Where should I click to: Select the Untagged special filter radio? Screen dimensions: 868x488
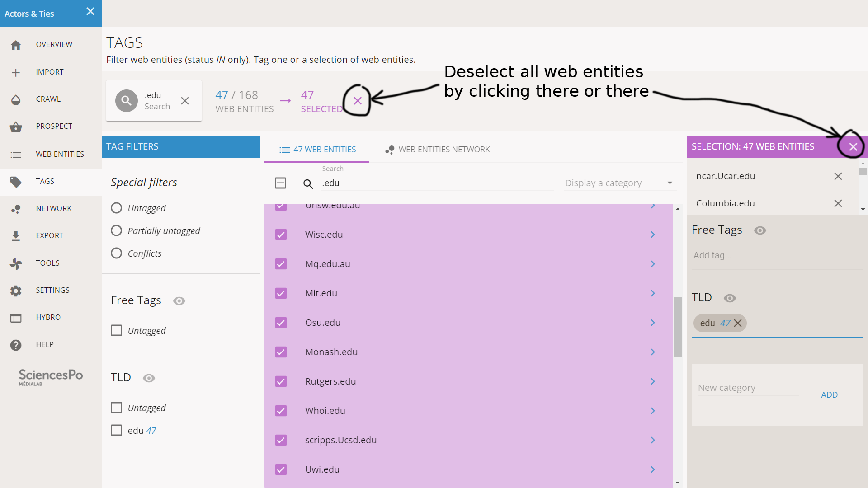coord(116,208)
